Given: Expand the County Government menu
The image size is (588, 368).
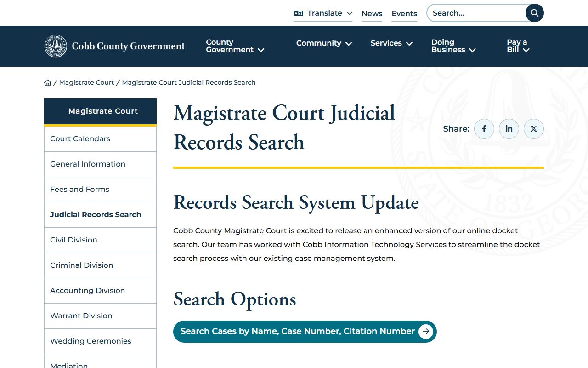Looking at the screenshot, I should click(x=235, y=46).
